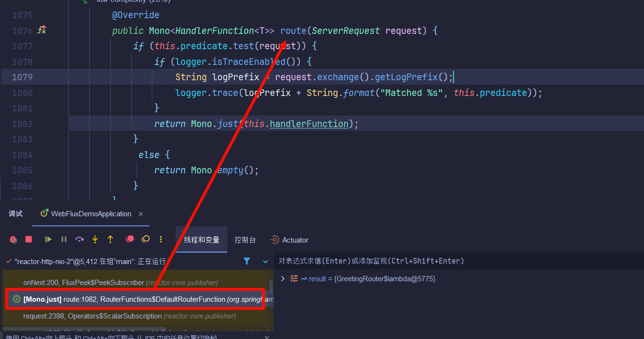Click isTraceEnabled on line 1078
644x339 pixels.
tap(249, 62)
